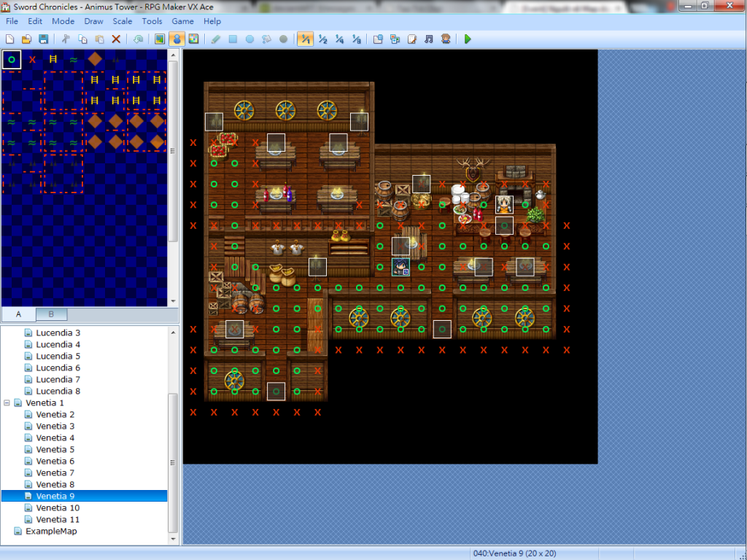Screen dimensions: 747x560
Task: Open the Edit menu
Action: (x=35, y=21)
